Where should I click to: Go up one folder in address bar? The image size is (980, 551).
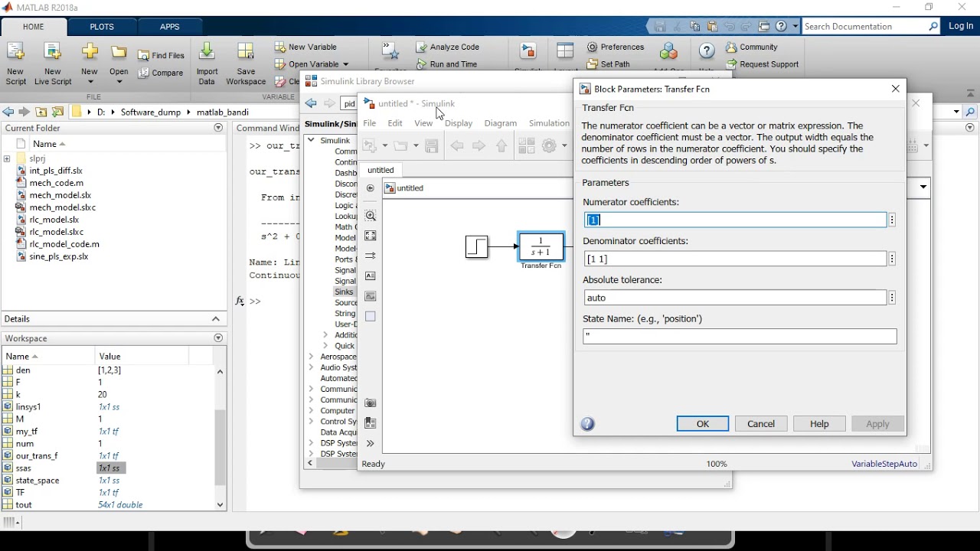(x=41, y=112)
